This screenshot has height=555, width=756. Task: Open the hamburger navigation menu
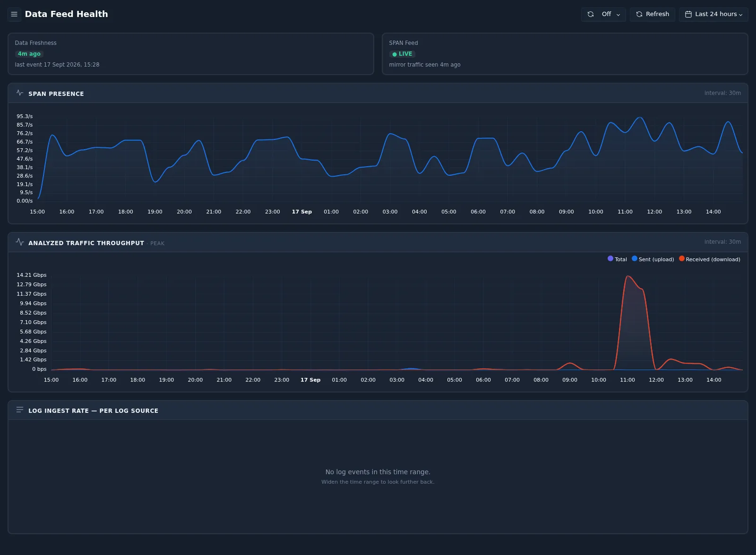pyautogui.click(x=14, y=14)
